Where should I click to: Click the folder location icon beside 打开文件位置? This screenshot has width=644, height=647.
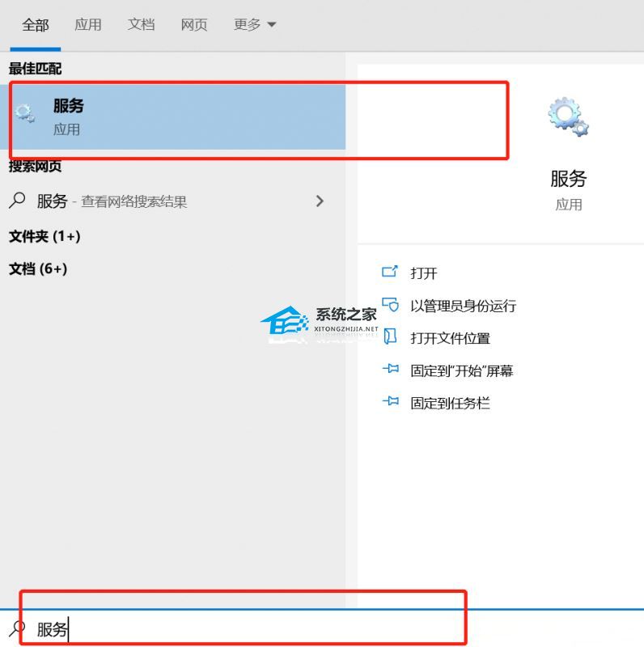click(x=390, y=336)
